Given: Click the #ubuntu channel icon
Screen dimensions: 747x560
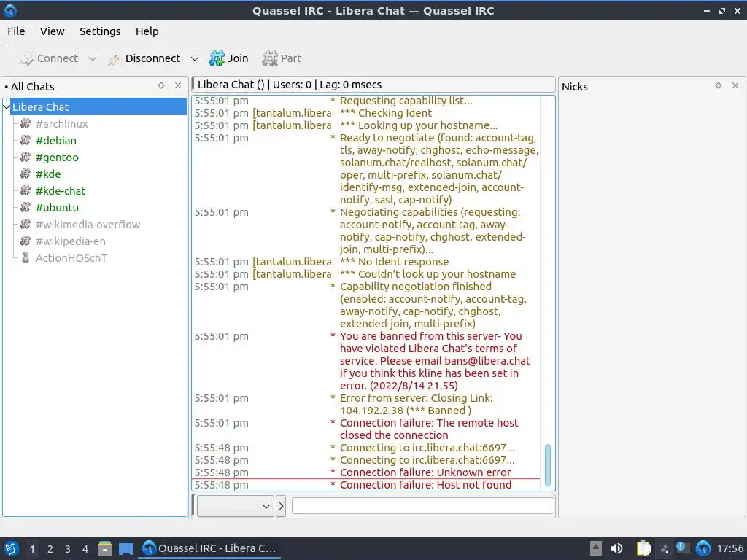Looking at the screenshot, I should click(26, 207).
